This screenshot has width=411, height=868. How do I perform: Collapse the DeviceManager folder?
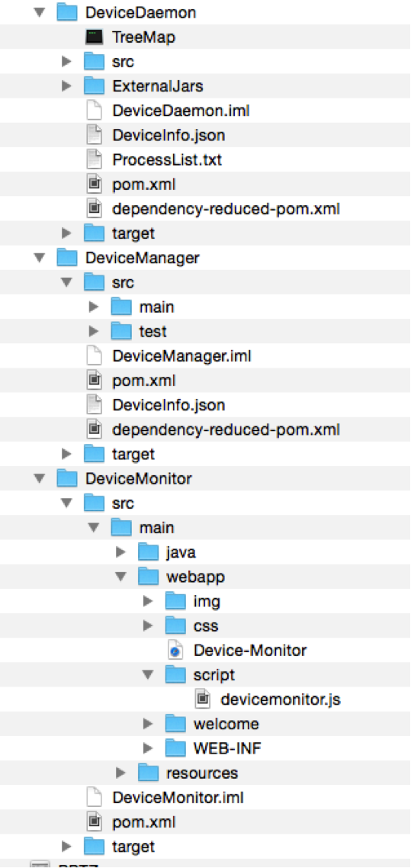(40, 257)
